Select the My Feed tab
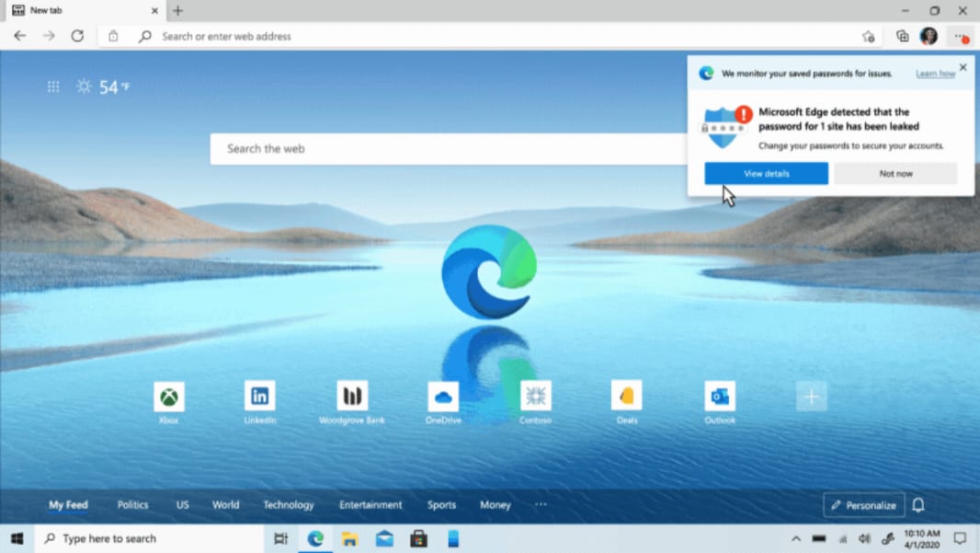 (68, 505)
